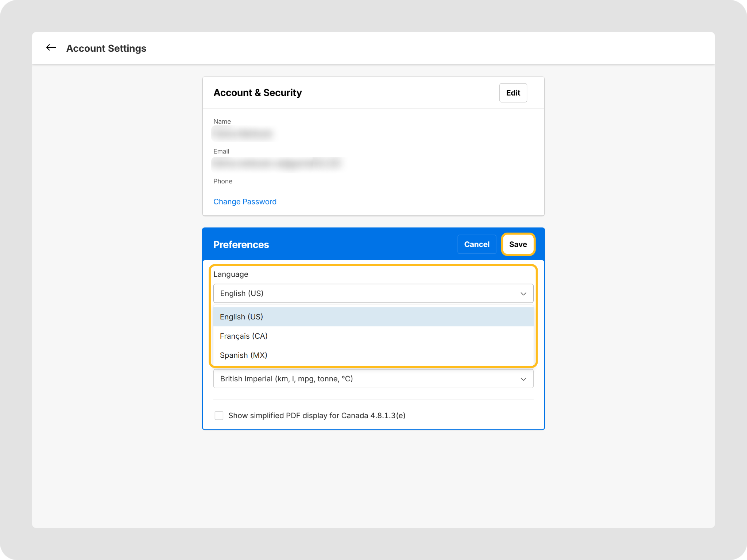The image size is (747, 560).
Task: Save the Preferences changes
Action: (518, 244)
